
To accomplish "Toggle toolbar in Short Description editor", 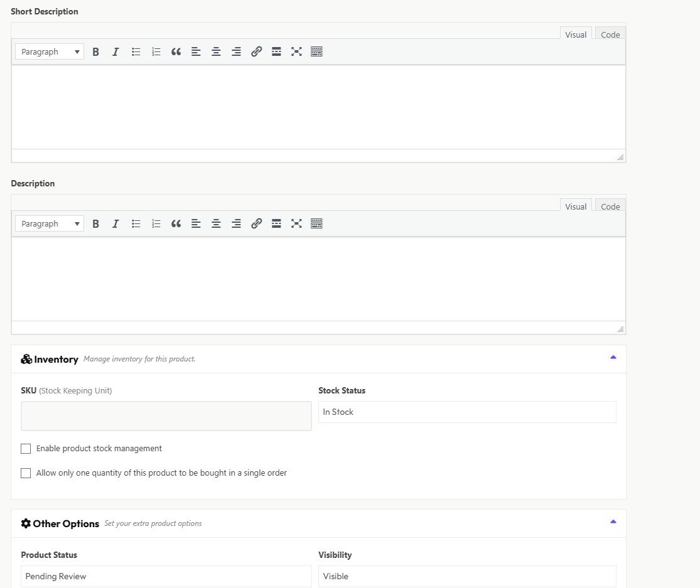I will coord(316,52).
